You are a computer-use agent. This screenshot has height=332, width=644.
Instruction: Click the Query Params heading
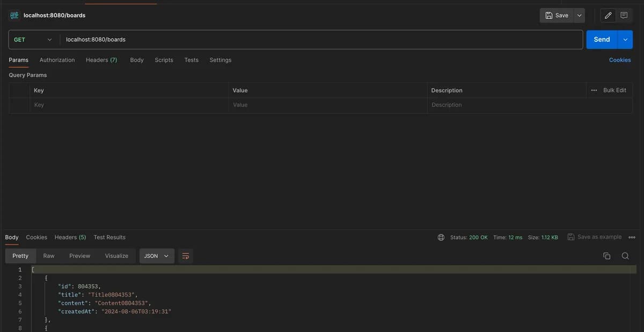click(x=28, y=75)
